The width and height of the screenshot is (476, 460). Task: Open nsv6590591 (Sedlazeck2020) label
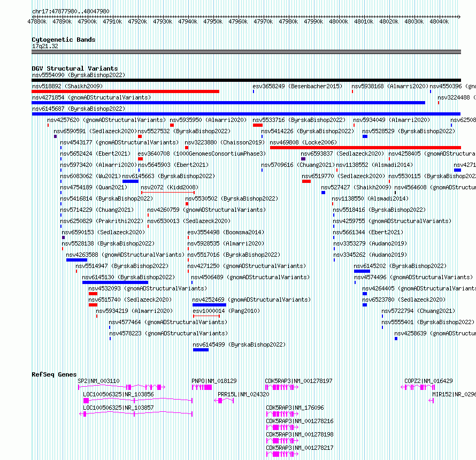pyautogui.click(x=95, y=131)
